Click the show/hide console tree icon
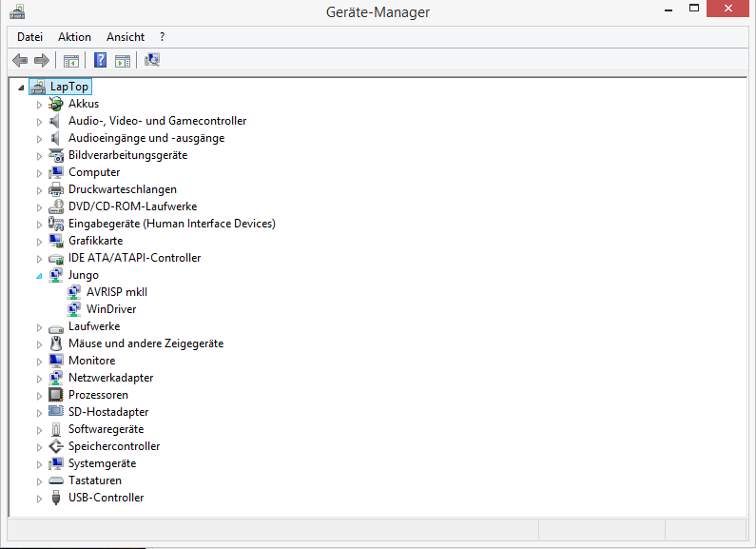The width and height of the screenshot is (756, 549). point(71,61)
